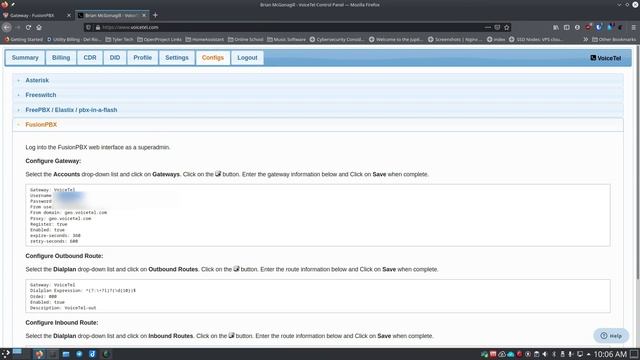The width and height of the screenshot is (640, 360).
Task: Open the Online School bookmark folder
Action: point(245,39)
